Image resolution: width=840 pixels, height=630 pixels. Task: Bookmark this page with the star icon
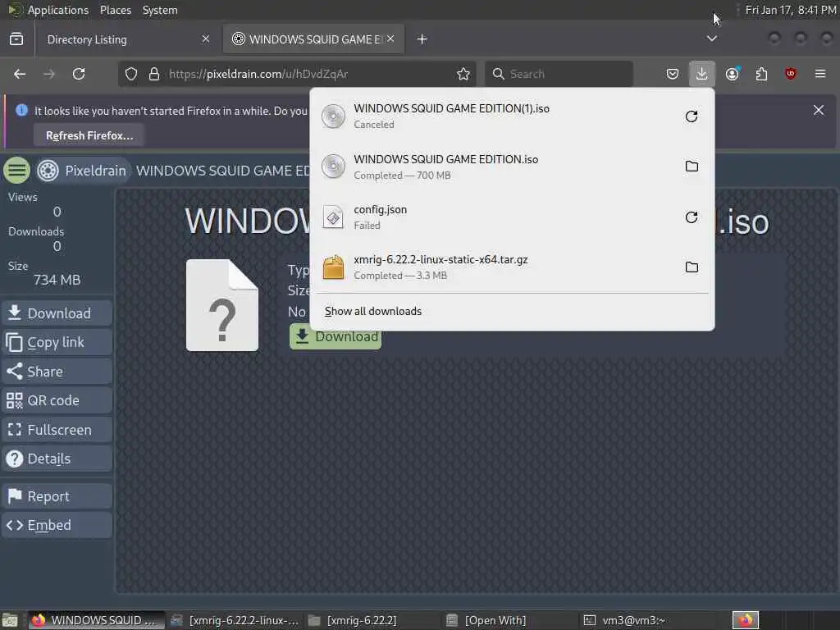coord(463,74)
